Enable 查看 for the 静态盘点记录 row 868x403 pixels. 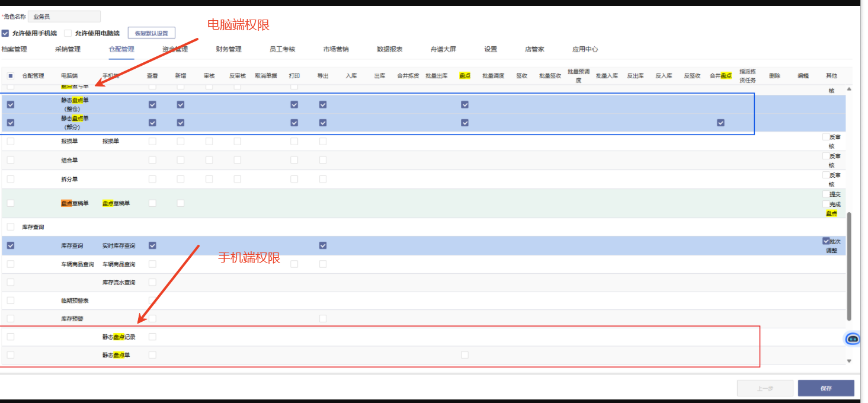(x=152, y=337)
